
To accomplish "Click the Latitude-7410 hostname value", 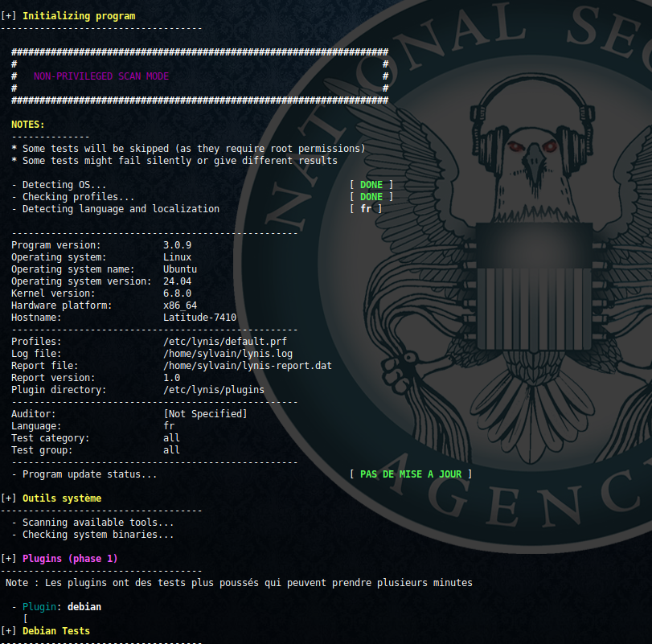I will (x=200, y=318).
